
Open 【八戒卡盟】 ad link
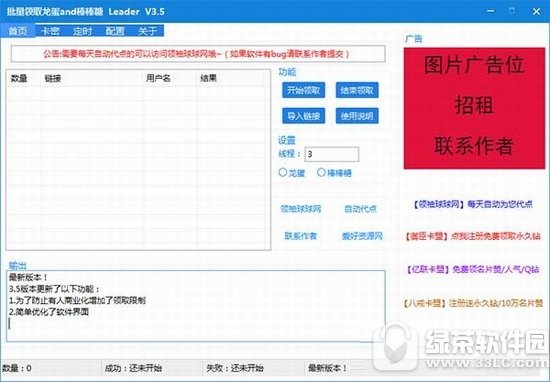[x=472, y=303]
